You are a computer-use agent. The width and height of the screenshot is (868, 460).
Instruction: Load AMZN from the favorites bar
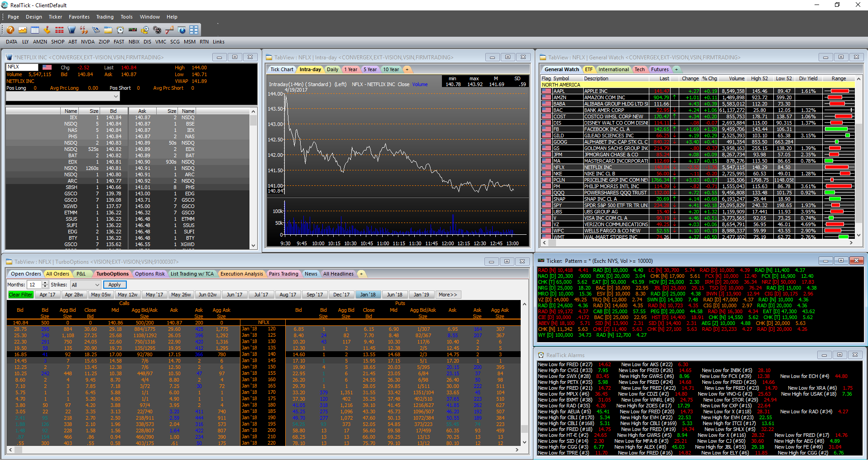coord(40,42)
